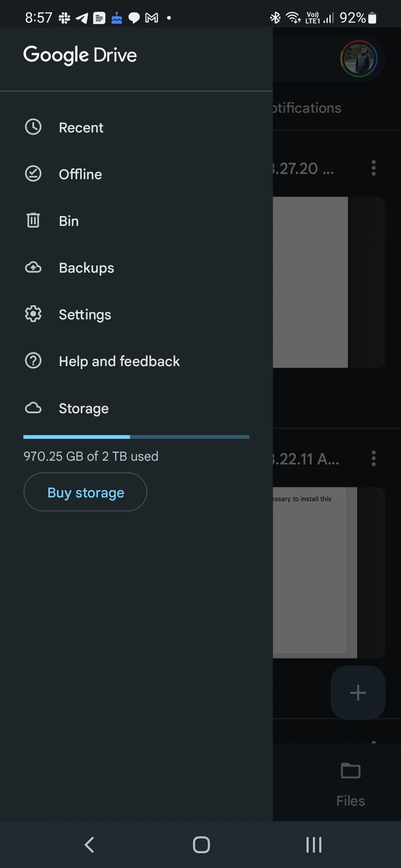Open options menu for the 22.11 file
The image size is (401, 868).
click(374, 458)
